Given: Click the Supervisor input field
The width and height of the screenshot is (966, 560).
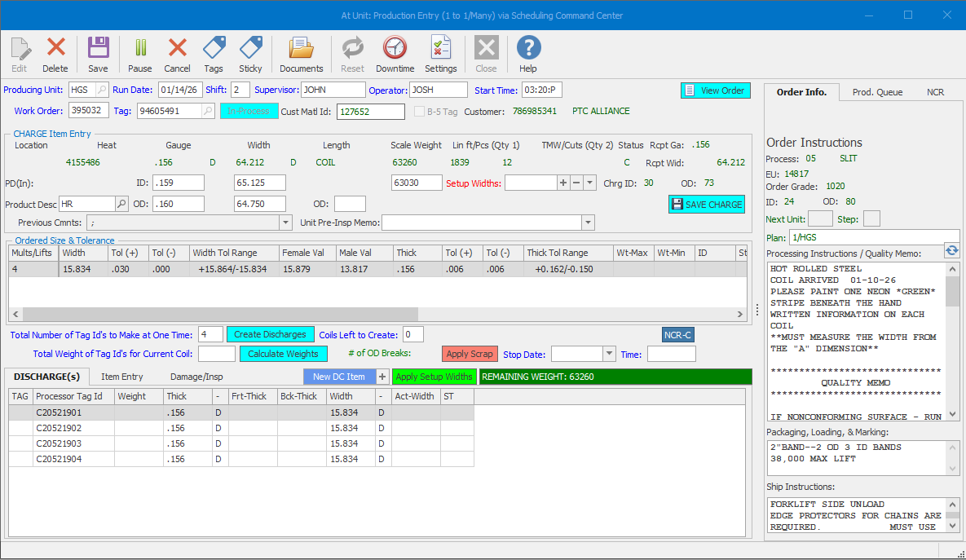Looking at the screenshot, I should coord(333,90).
